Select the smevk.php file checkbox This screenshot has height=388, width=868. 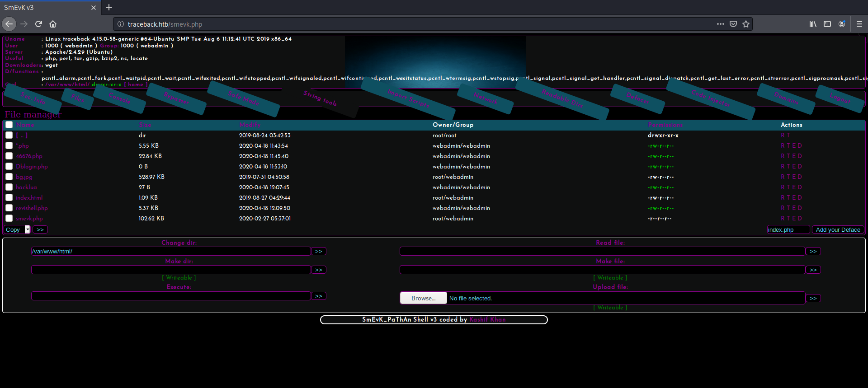click(9, 218)
